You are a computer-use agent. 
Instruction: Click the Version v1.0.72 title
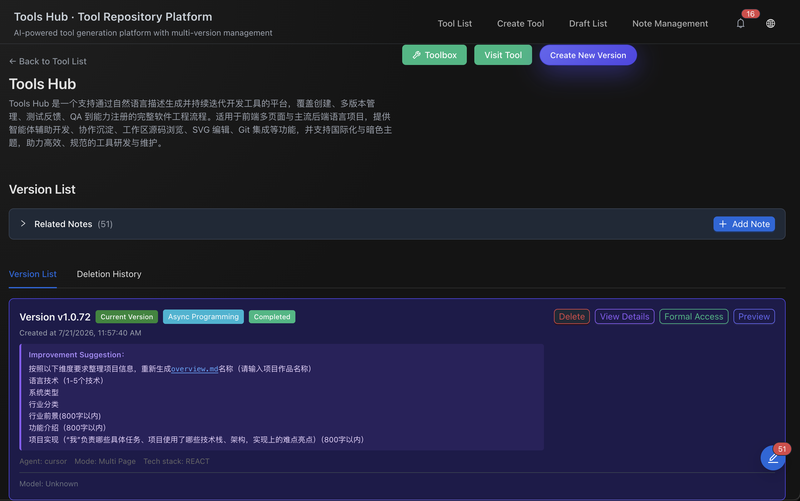(x=55, y=317)
